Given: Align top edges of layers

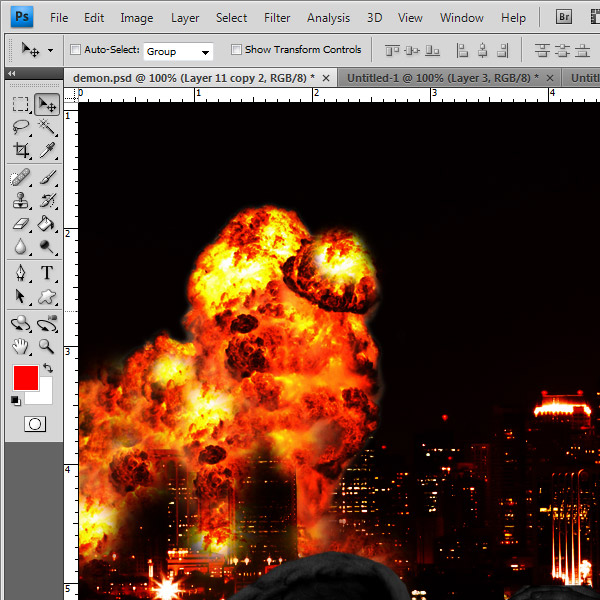Looking at the screenshot, I should [x=392, y=50].
